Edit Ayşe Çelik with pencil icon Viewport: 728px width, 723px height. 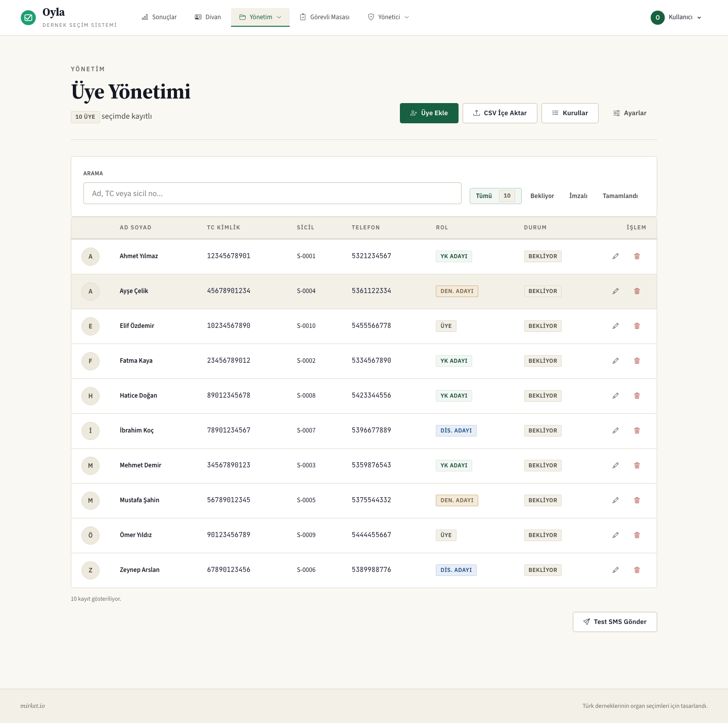pyautogui.click(x=616, y=291)
